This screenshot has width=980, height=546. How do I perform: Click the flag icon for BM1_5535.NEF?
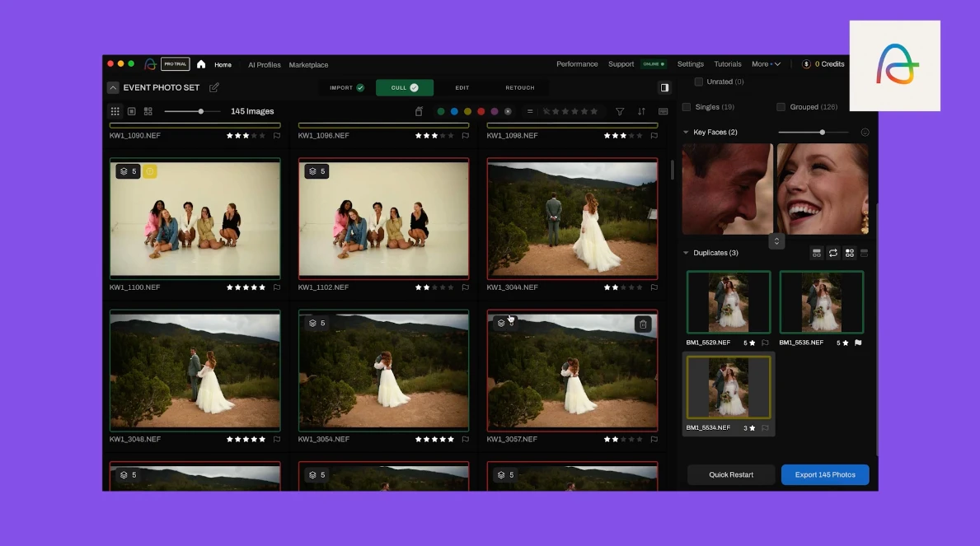coord(858,343)
